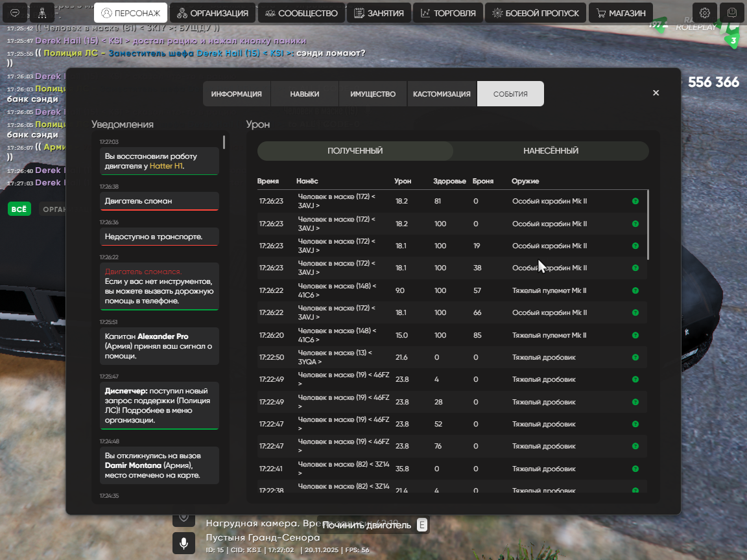
Task: Click the damage table scrollbar
Action: (x=648, y=224)
